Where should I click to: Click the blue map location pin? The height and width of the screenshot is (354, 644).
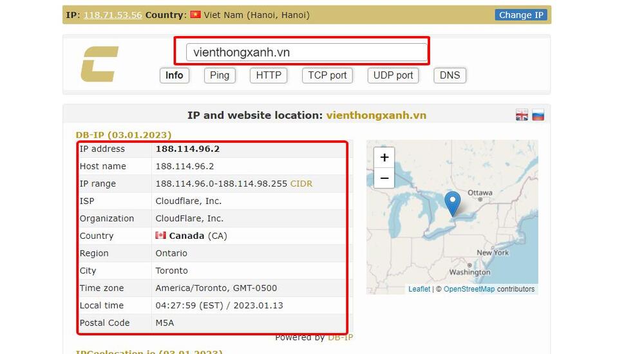453,203
